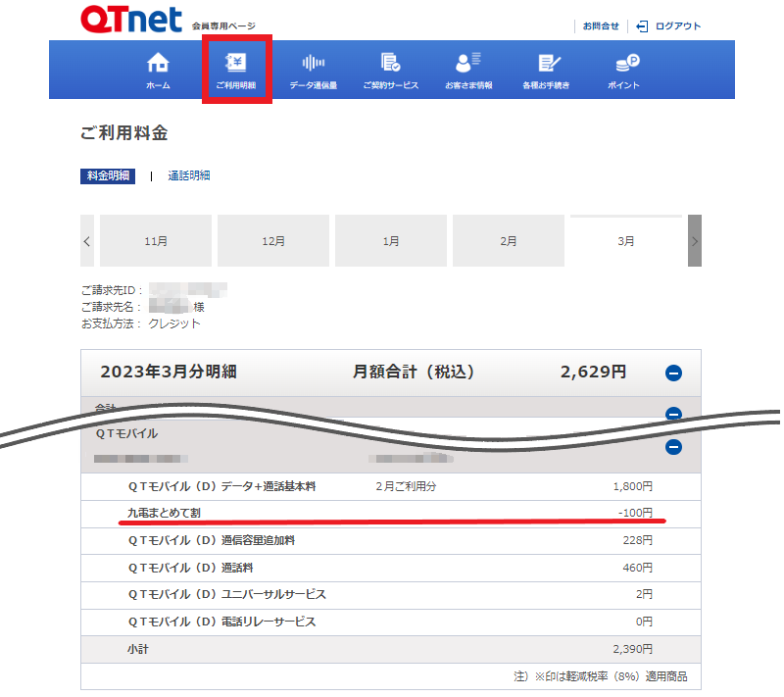The image size is (784, 697).
Task: Click the 2月ご利用分 text
Action: (406, 486)
